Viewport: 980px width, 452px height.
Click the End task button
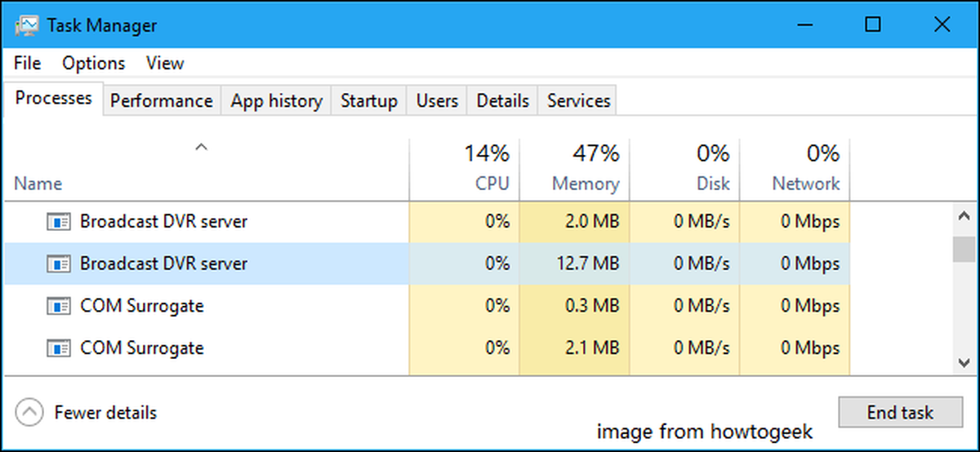[900, 413]
